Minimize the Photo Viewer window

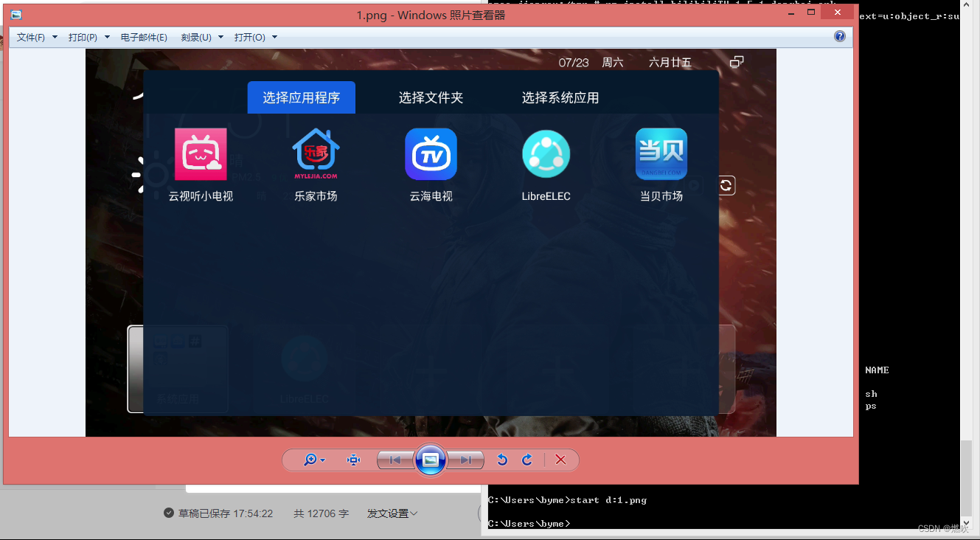791,13
